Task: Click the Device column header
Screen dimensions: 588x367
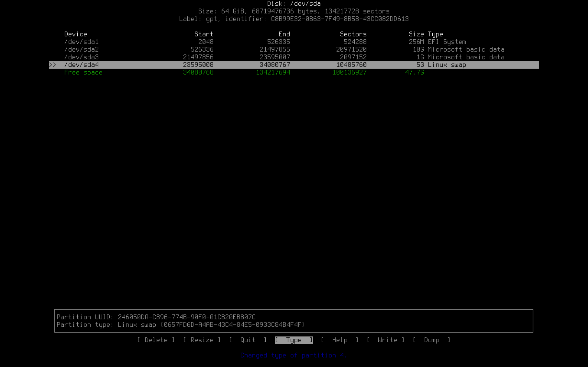Action: tap(76, 34)
